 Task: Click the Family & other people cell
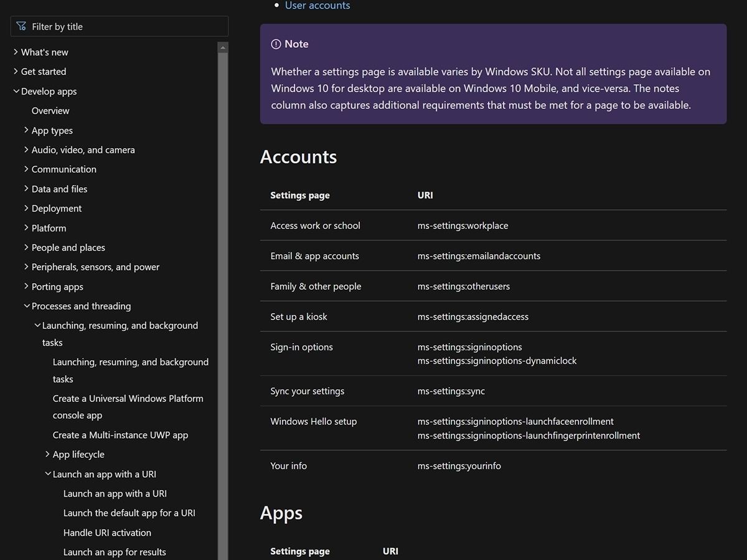coord(316,287)
